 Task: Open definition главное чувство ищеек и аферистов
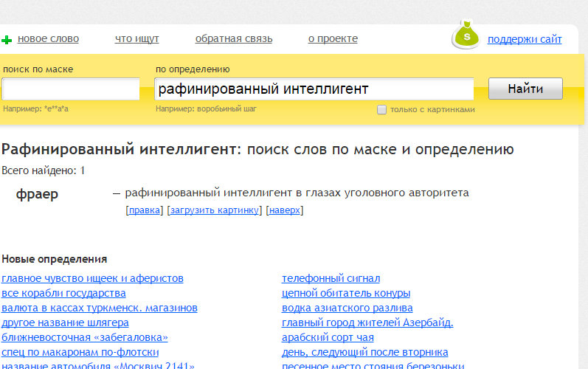coord(92,278)
